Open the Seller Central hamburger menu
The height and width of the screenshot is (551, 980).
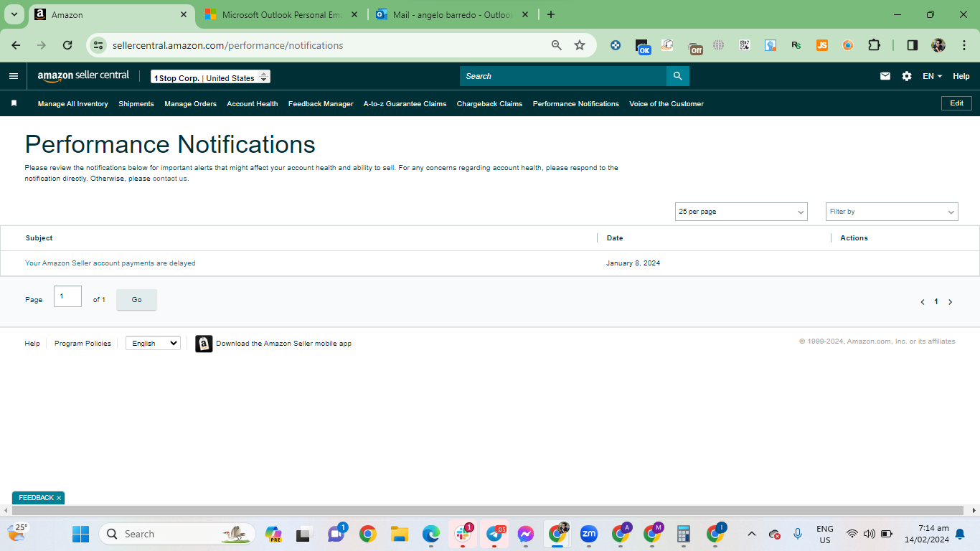[x=14, y=76]
